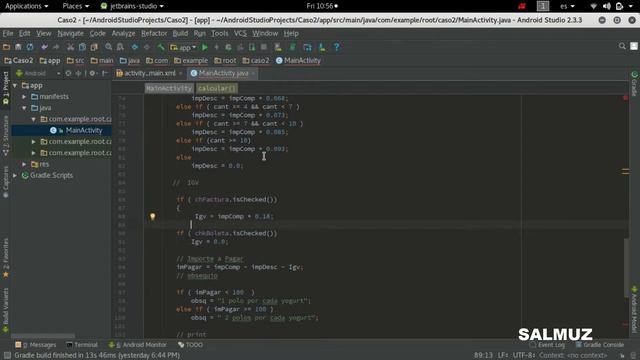Click the SDK Manager download icon
Image resolution: width=640 pixels, height=360 pixels.
[x=322, y=47]
